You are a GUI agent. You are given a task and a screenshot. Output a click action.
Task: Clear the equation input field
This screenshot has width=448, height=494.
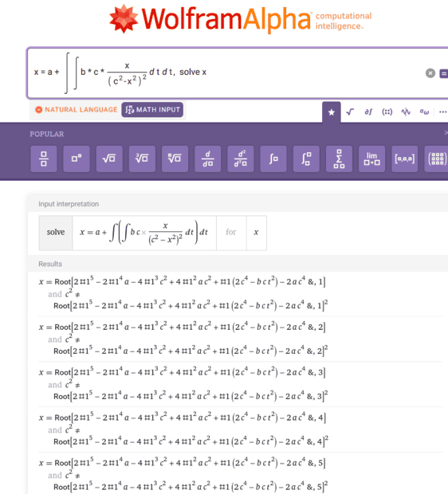tap(430, 73)
